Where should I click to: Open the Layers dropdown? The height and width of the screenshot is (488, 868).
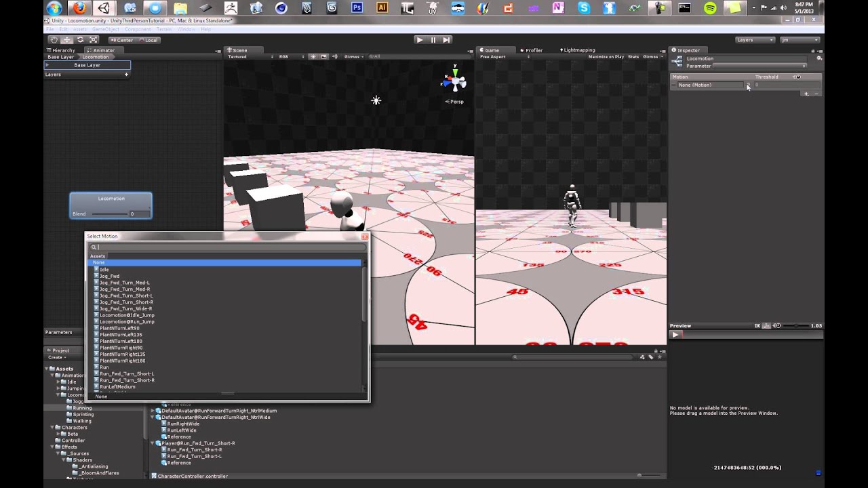[755, 40]
